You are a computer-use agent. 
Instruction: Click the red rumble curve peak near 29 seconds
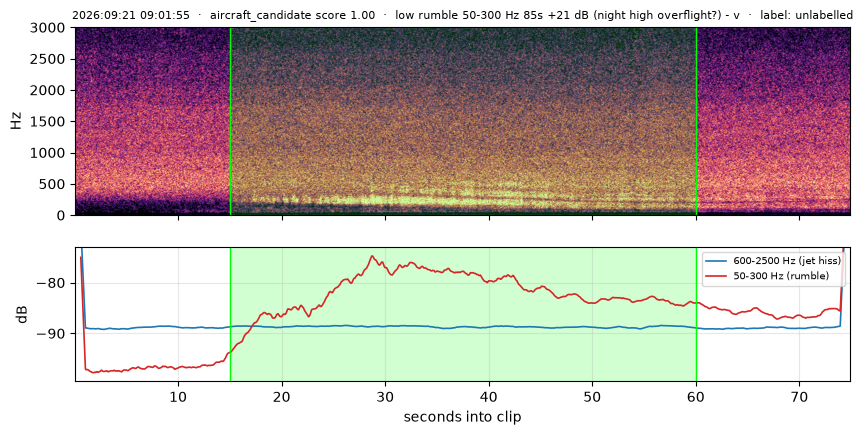[x=372, y=256]
